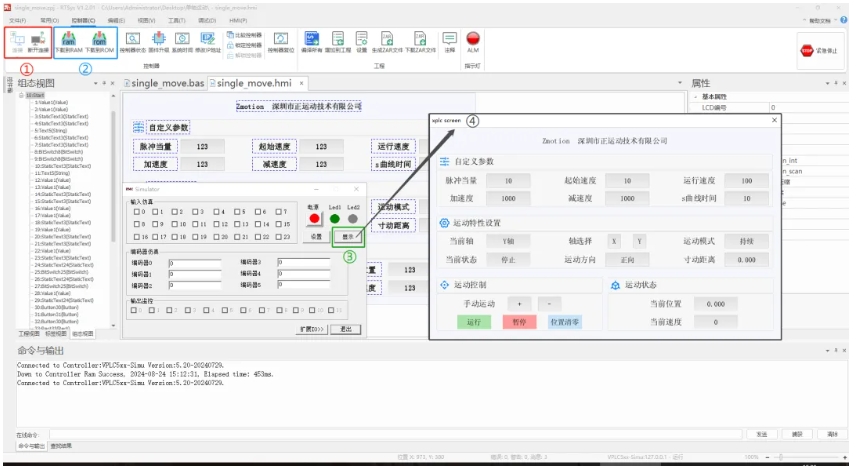The image size is (856, 471).
Task: Click 位置清零 button in xplc screen
Action: point(564,322)
